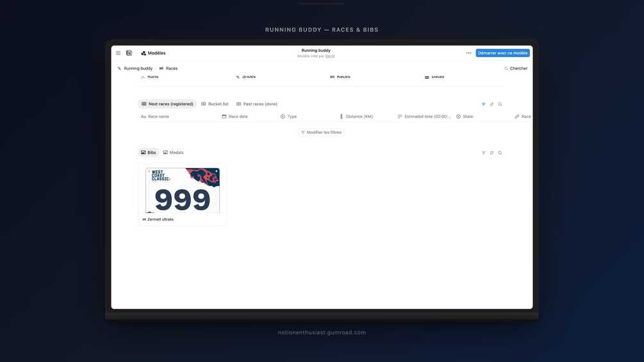This screenshot has height=362, width=644.
Task: Select Next races (registered) tab
Action: tap(167, 104)
